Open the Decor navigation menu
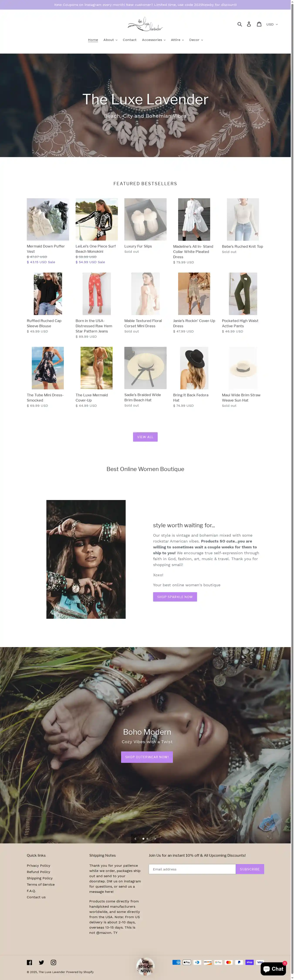This screenshot has width=294, height=980. pyautogui.click(x=196, y=40)
